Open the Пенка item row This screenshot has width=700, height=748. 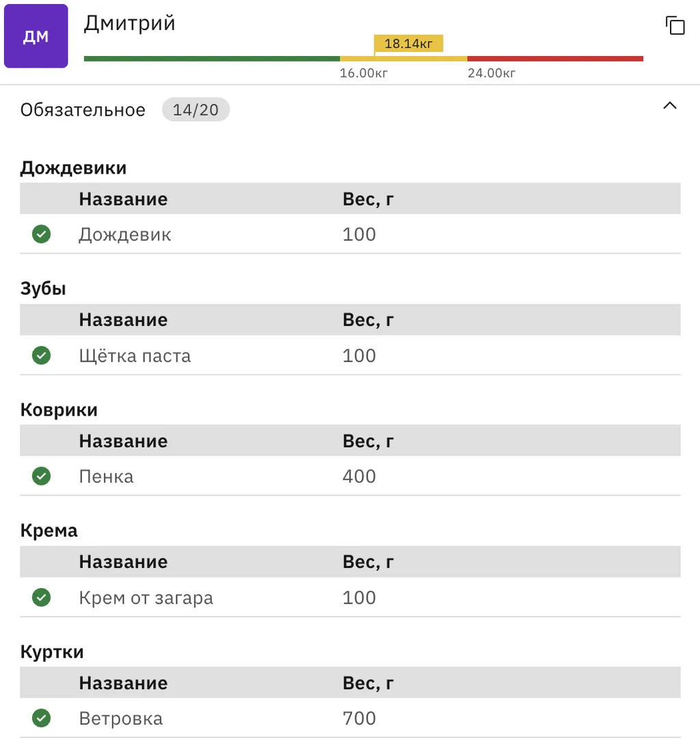click(106, 477)
